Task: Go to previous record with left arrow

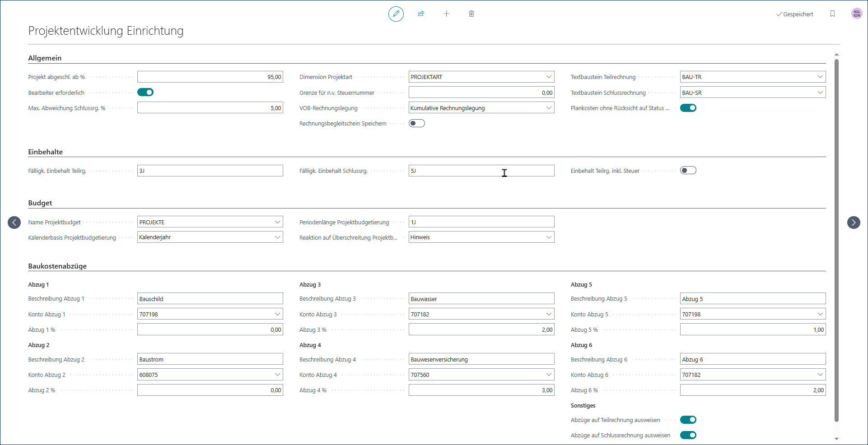Action: 14,222
